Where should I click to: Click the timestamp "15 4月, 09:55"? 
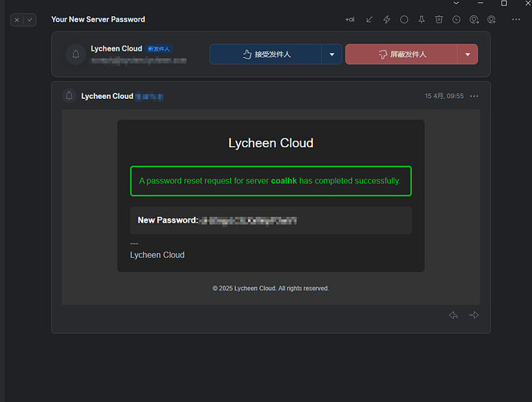coord(444,96)
